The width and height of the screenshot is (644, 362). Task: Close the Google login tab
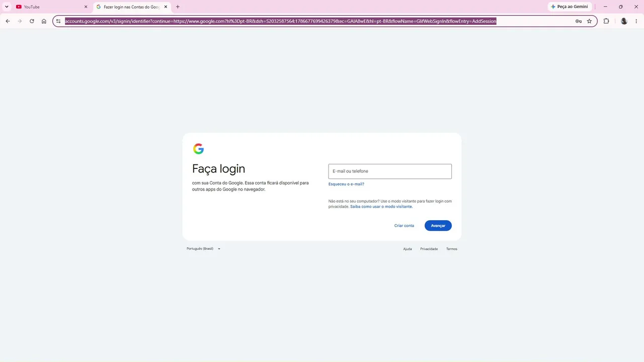coord(166,7)
